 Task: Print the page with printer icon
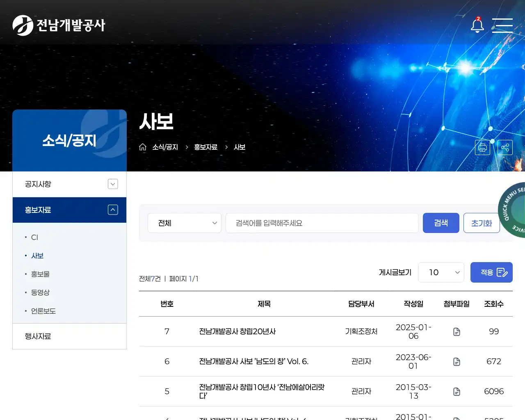(482, 147)
